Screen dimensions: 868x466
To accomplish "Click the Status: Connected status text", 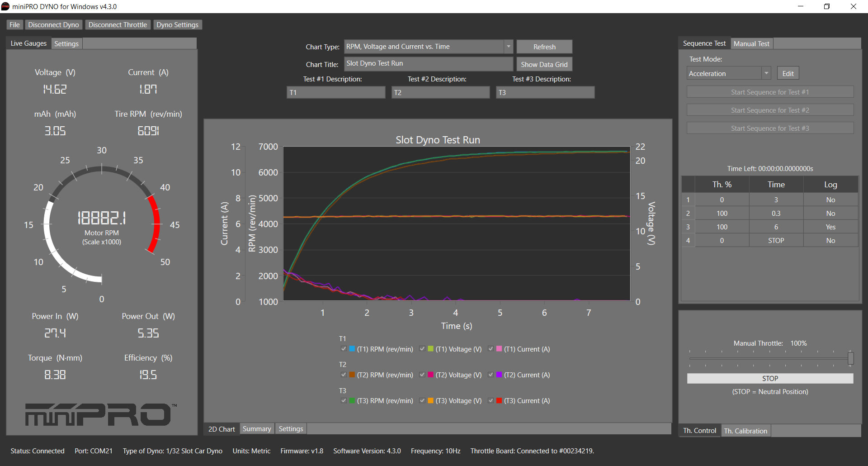I will [x=38, y=451].
